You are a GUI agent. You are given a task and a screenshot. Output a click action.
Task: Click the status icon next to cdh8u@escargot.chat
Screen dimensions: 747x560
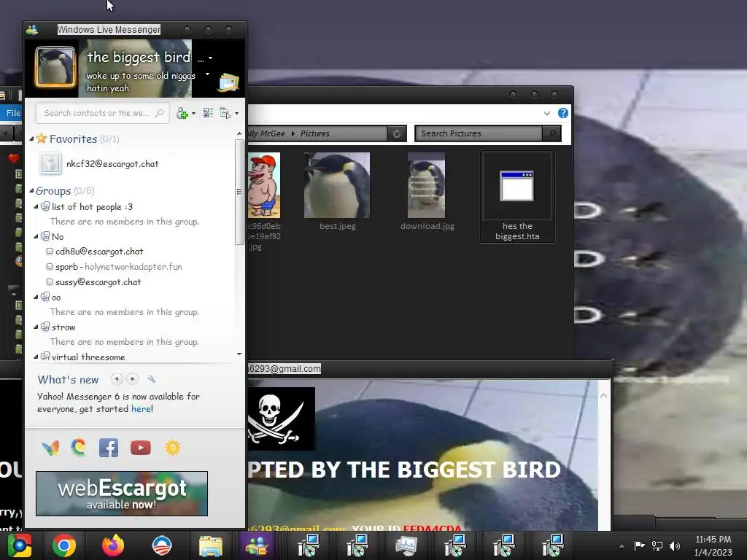[50, 251]
